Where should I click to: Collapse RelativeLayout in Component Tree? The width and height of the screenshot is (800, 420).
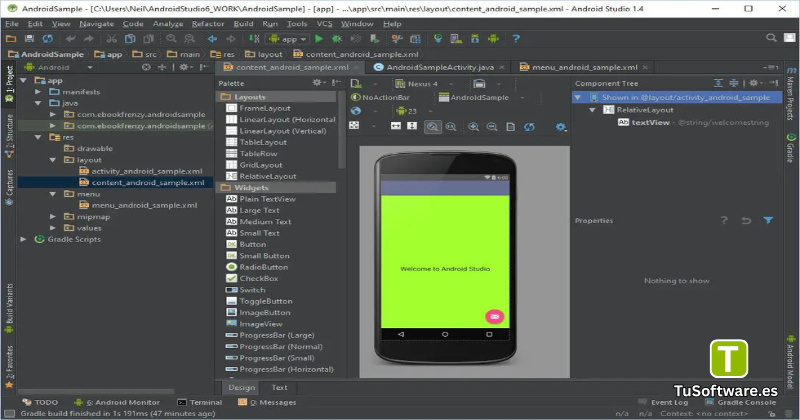[592, 110]
